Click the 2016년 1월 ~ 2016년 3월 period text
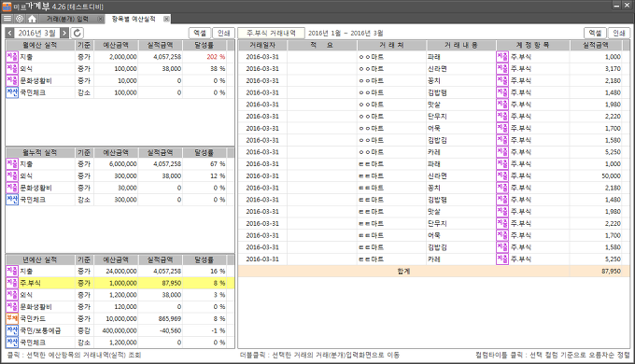Screen dimensions: 635x364 pyautogui.click(x=346, y=34)
